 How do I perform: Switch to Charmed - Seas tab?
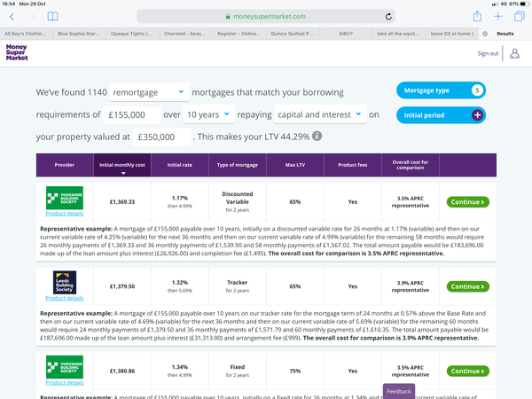[186, 34]
